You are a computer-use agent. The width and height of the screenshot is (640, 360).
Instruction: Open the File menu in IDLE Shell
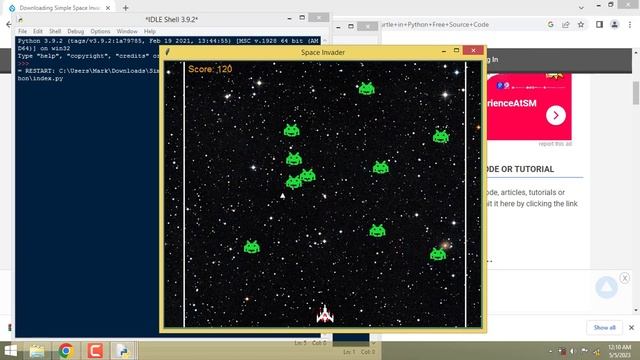point(22,31)
